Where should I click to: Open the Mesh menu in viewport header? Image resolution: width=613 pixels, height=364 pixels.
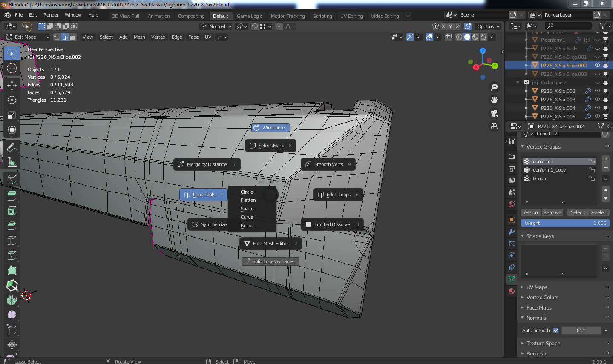click(139, 37)
